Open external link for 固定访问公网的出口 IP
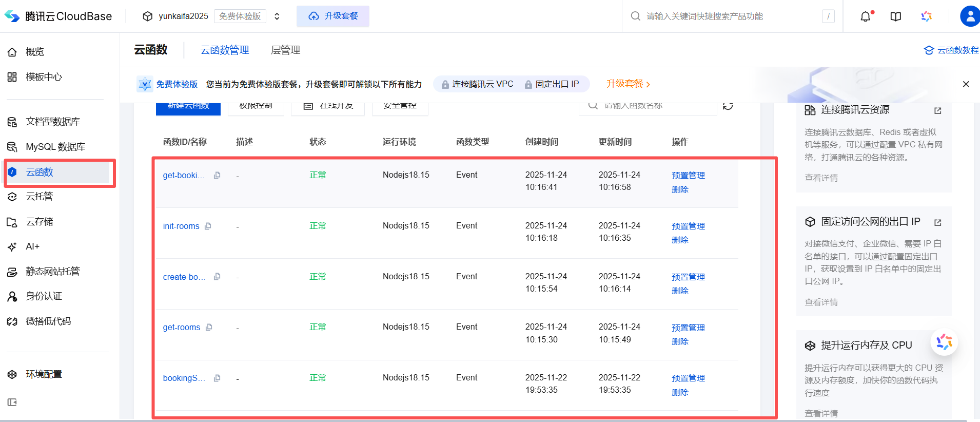 click(x=938, y=222)
